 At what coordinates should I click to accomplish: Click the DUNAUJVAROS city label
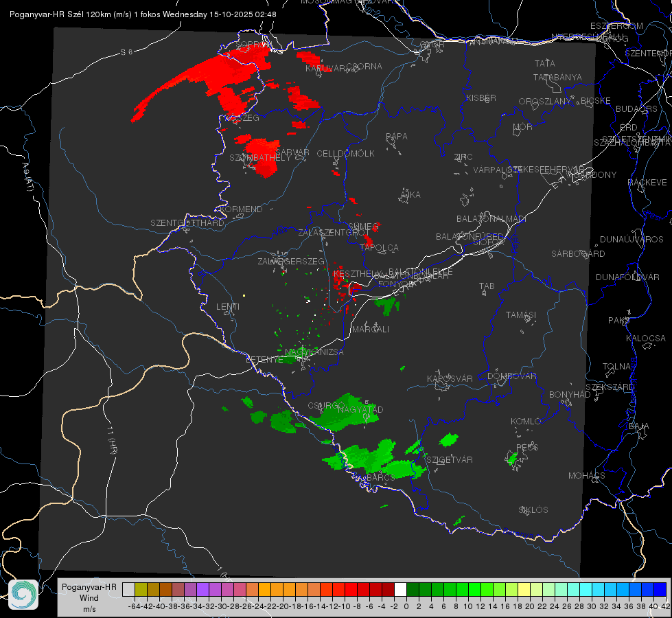pyautogui.click(x=632, y=240)
